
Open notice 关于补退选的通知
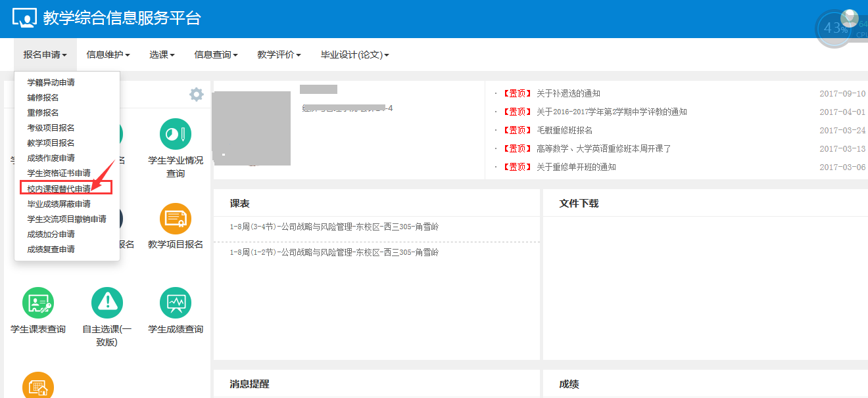click(x=568, y=94)
